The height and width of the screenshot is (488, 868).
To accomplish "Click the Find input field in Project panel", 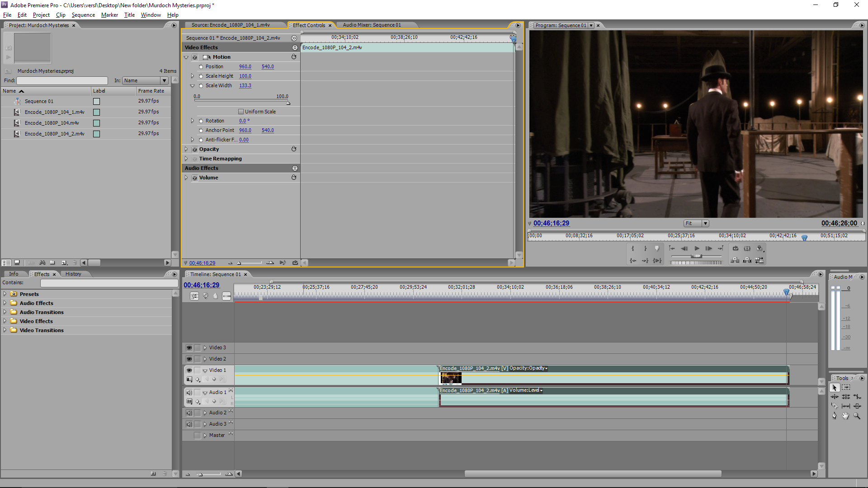I will (x=62, y=80).
